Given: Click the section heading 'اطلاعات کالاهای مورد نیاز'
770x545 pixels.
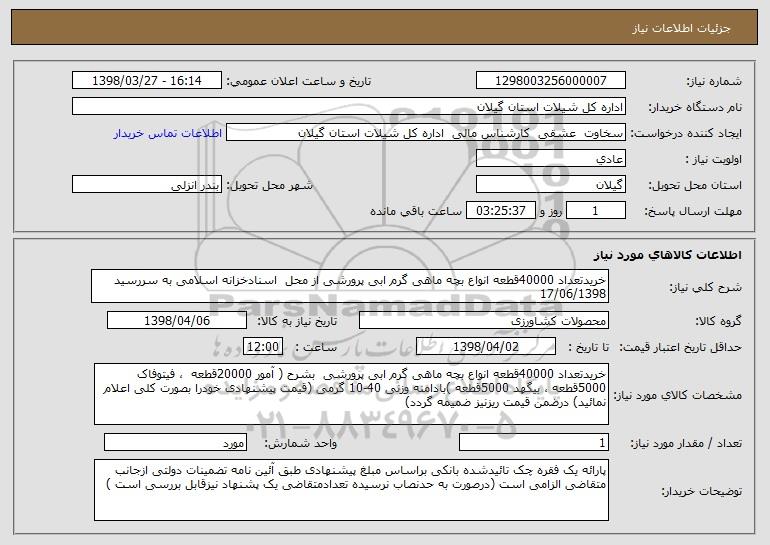Looking at the screenshot, I should (667, 255).
